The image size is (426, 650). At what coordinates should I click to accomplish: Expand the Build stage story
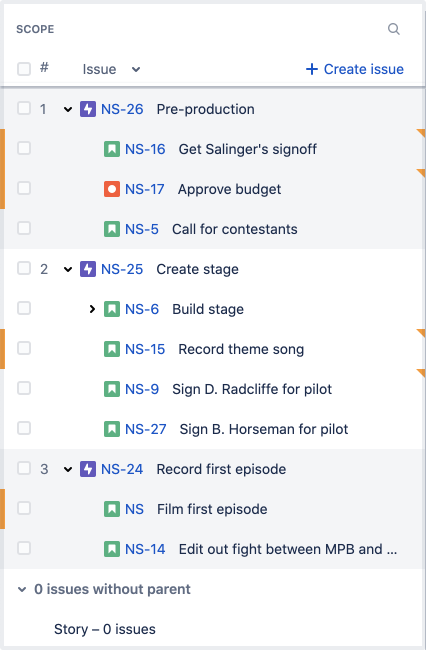pyautogui.click(x=92, y=309)
